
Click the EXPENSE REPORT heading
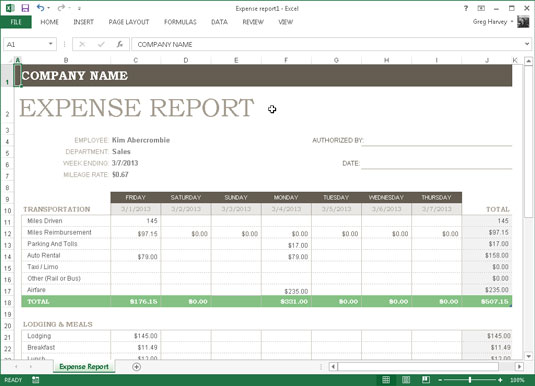(x=136, y=108)
